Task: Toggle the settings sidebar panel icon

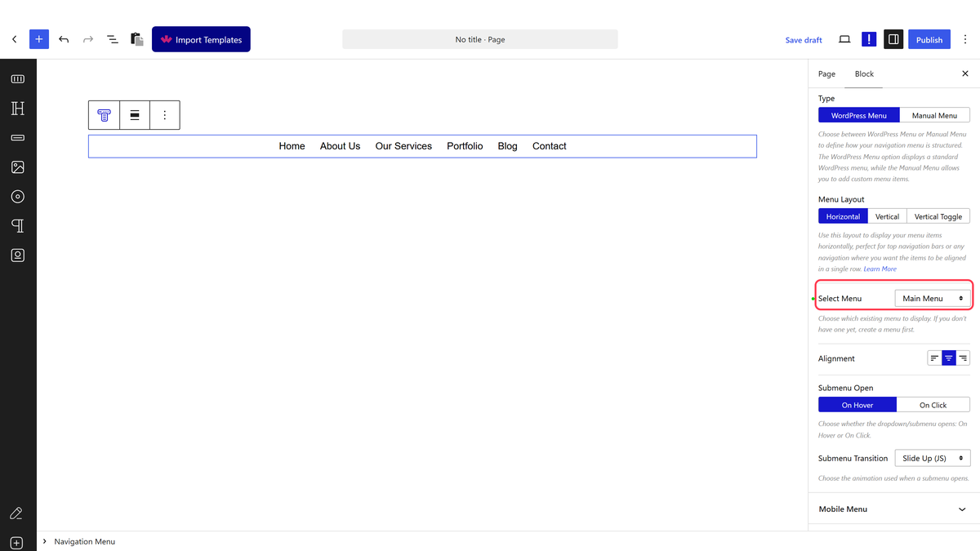Action: (893, 39)
